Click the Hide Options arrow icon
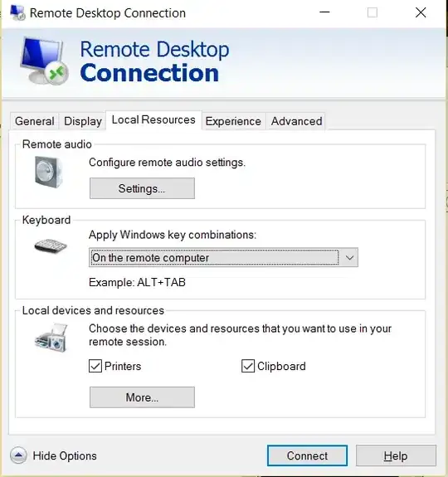Viewport: 448px width, 477px height. tap(18, 455)
